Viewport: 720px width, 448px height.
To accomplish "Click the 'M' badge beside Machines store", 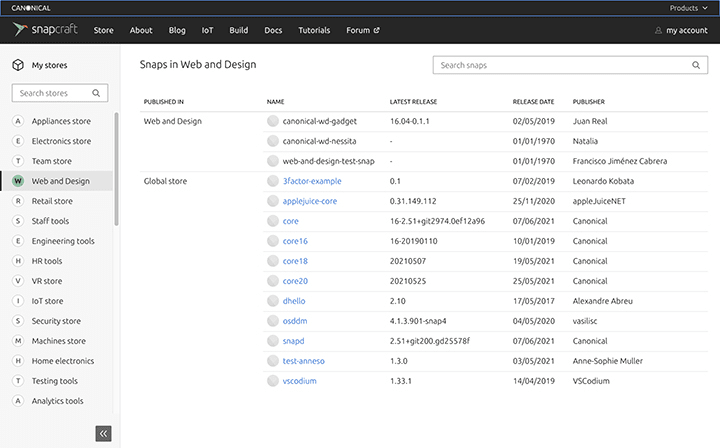I will pos(18,341).
